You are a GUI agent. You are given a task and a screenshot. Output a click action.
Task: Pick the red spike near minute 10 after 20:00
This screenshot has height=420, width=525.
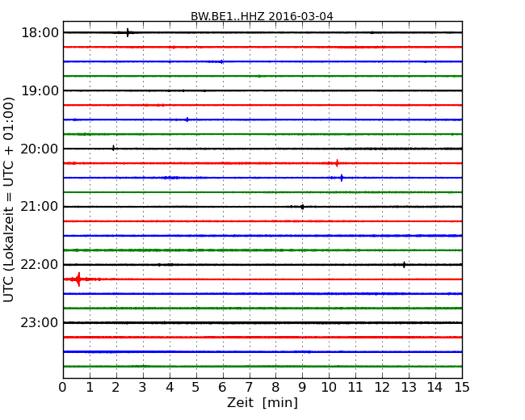pos(337,163)
